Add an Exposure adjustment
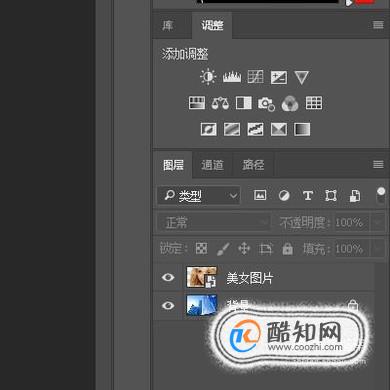Screen dimensions: 390x390 pyautogui.click(x=279, y=77)
